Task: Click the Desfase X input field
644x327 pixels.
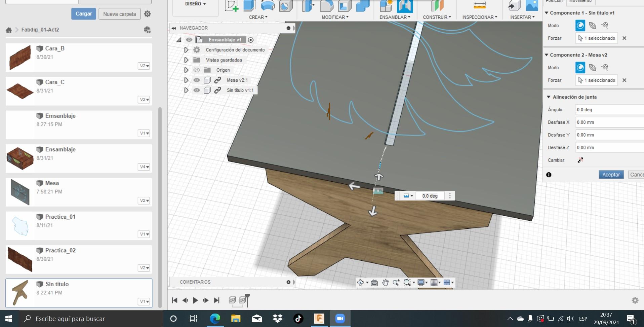Action: coord(609,122)
